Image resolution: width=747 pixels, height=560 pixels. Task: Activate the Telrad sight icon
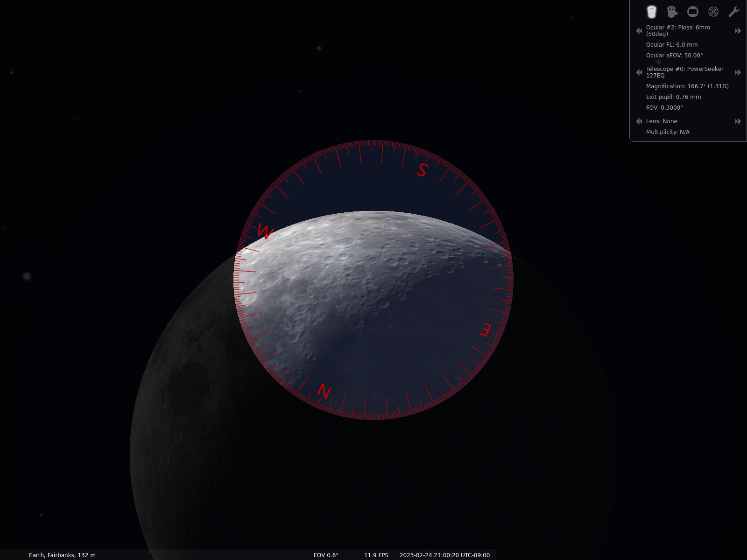point(713,12)
